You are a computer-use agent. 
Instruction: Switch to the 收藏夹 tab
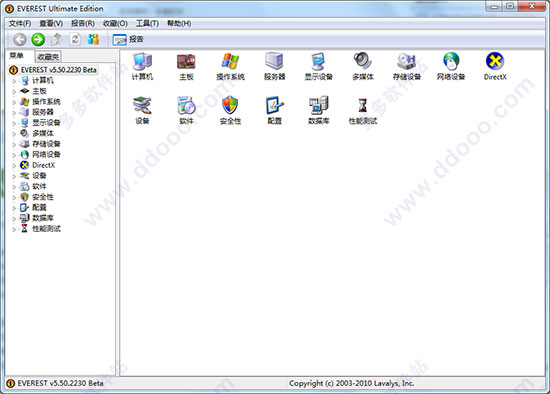pos(48,56)
